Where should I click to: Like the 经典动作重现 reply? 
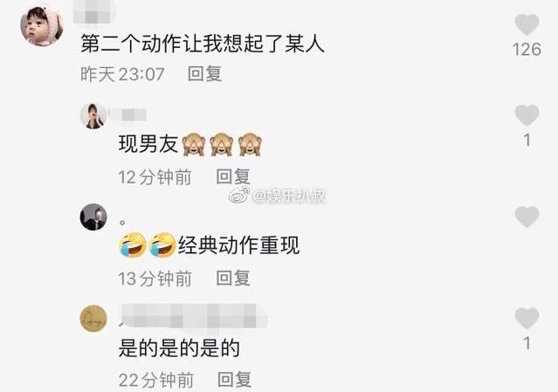(x=527, y=217)
